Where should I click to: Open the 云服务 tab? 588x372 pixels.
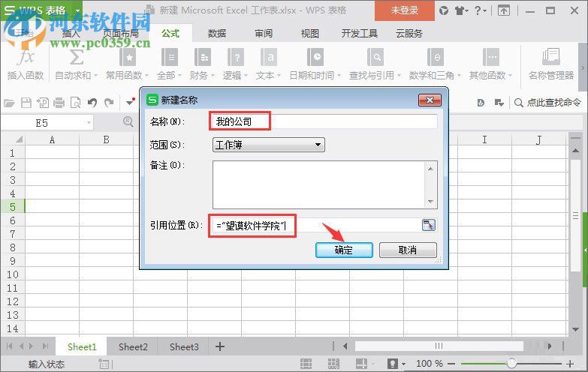pos(409,34)
